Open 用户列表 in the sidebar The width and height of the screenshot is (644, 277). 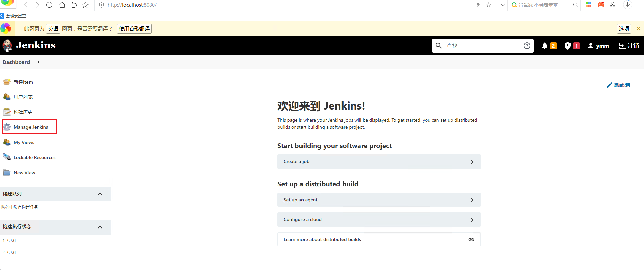(23, 97)
